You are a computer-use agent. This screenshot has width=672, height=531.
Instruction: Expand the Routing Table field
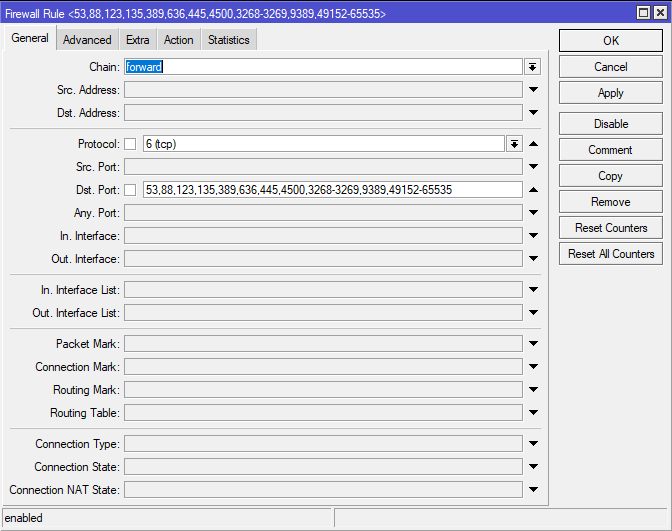click(x=533, y=413)
